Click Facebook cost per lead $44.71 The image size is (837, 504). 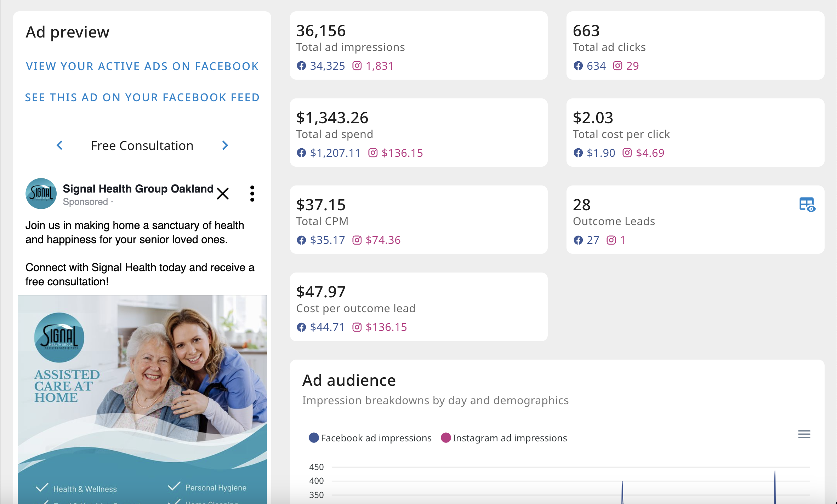pos(328,327)
